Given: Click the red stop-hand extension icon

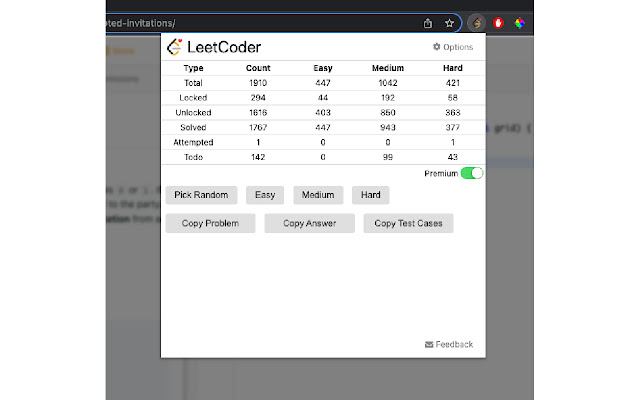Looking at the screenshot, I should click(x=498, y=23).
